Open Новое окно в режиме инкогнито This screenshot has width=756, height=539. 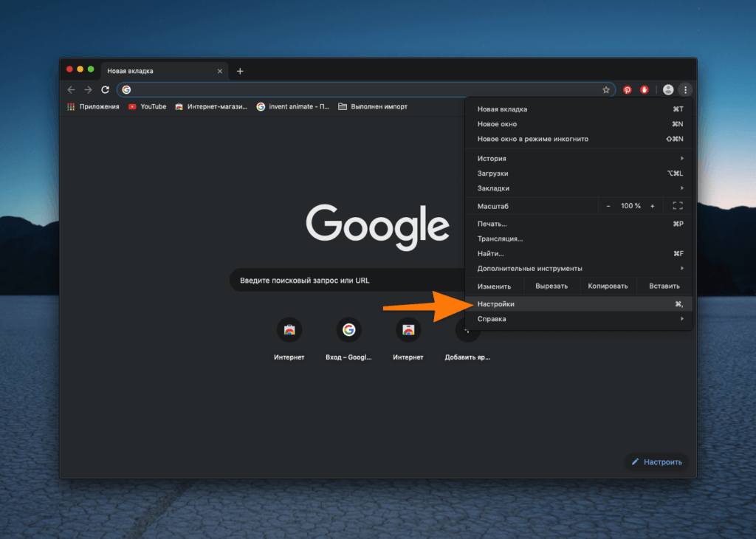[579, 139]
